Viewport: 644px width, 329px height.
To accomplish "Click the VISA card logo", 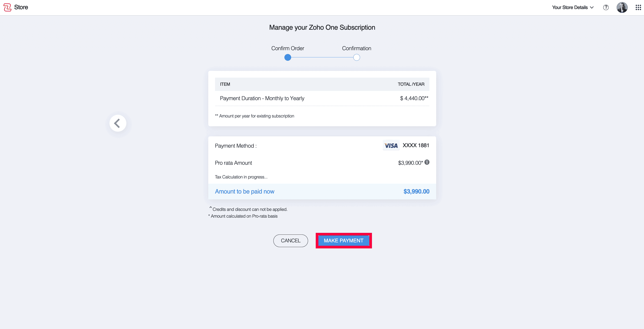I will [391, 146].
